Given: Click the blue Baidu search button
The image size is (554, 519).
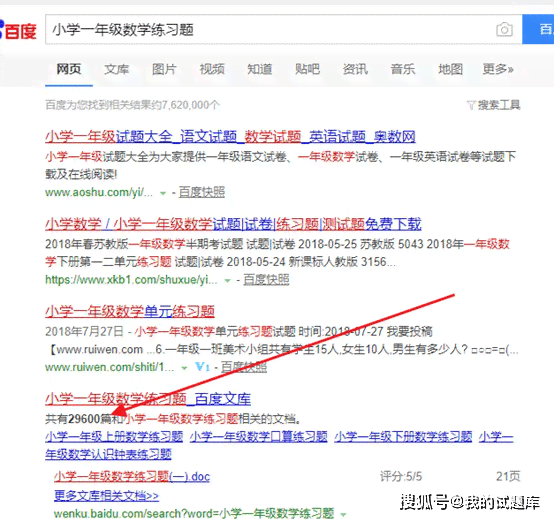Looking at the screenshot, I should [538, 29].
